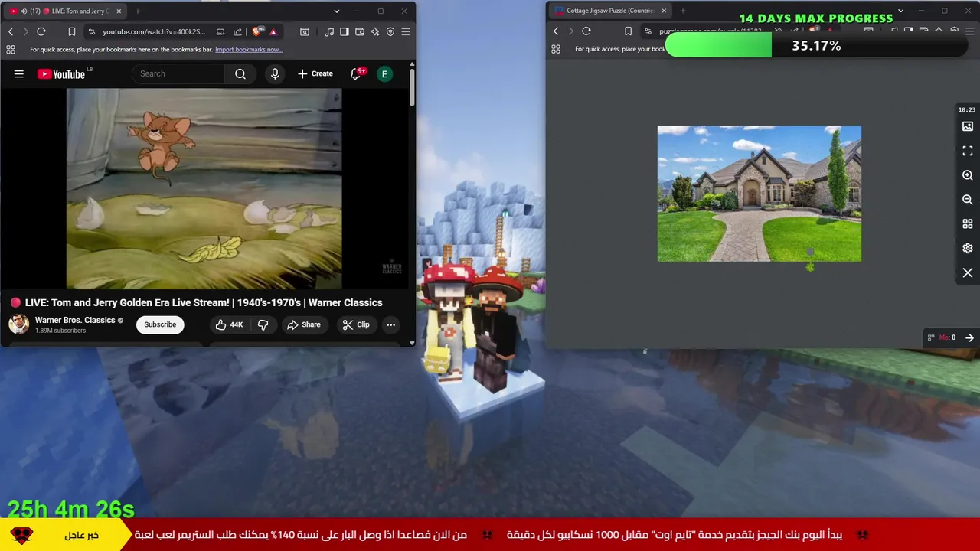The image size is (980, 551).
Task: Dislike the Tom and Jerry live stream
Action: (x=263, y=324)
